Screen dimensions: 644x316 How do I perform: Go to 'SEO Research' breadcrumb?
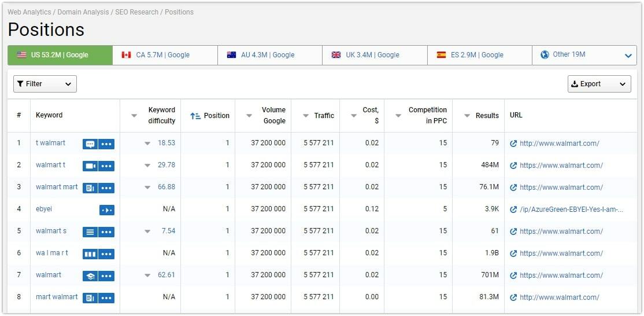[x=137, y=12]
